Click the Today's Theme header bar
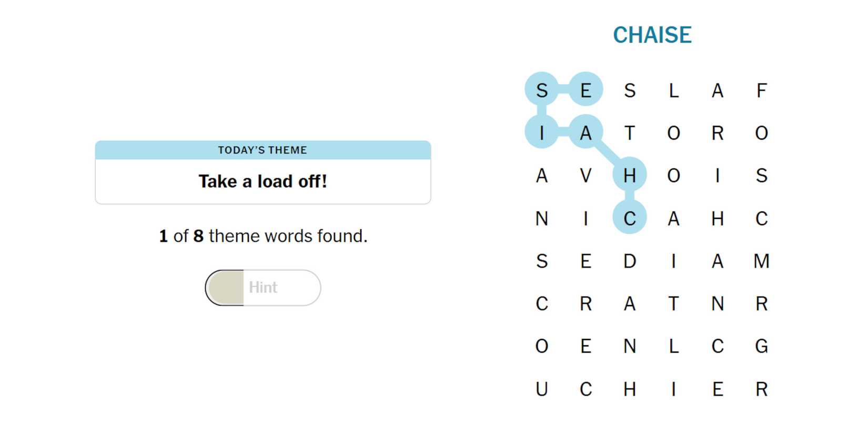This screenshot has height=434, width=868. click(x=263, y=150)
